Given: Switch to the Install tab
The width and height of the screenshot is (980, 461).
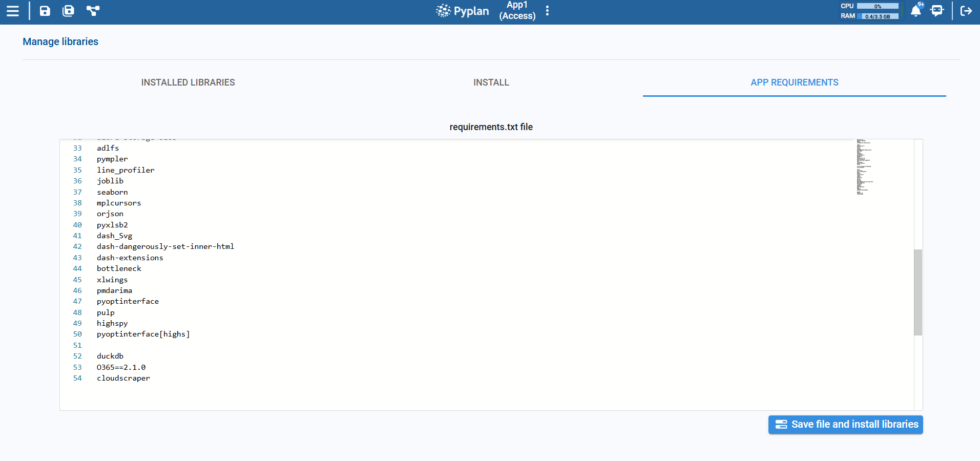Looking at the screenshot, I should tap(491, 82).
